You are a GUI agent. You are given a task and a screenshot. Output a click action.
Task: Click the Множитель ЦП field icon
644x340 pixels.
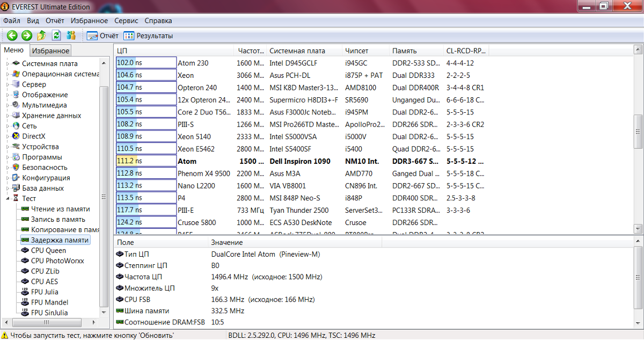[120, 288]
